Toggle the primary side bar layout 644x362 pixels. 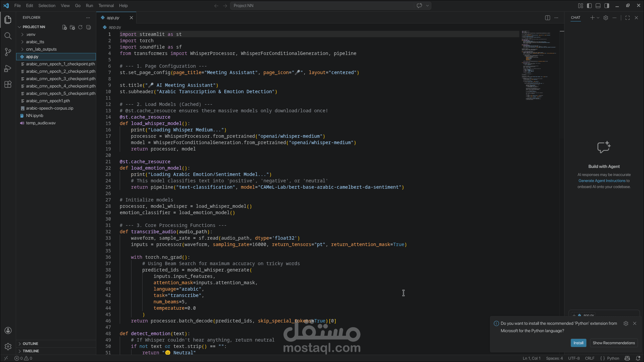click(589, 6)
